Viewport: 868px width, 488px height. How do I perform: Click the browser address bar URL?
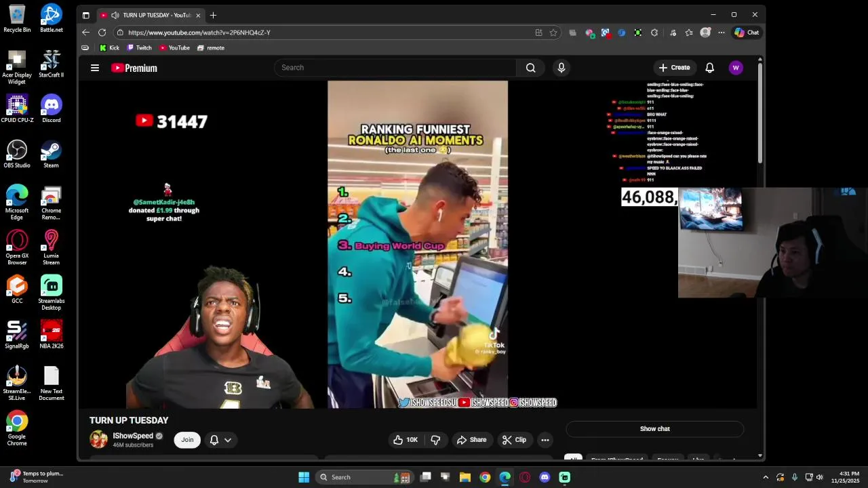(x=199, y=33)
